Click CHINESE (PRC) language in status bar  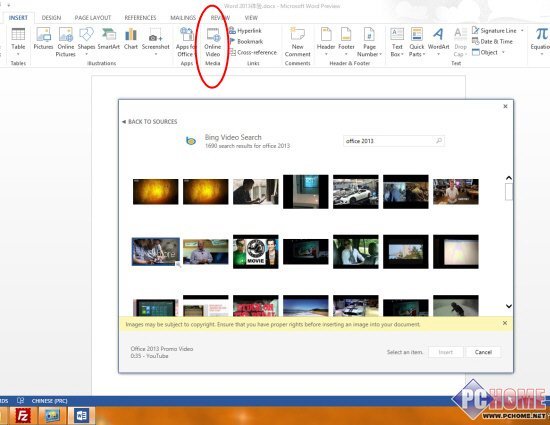pyautogui.click(x=49, y=401)
